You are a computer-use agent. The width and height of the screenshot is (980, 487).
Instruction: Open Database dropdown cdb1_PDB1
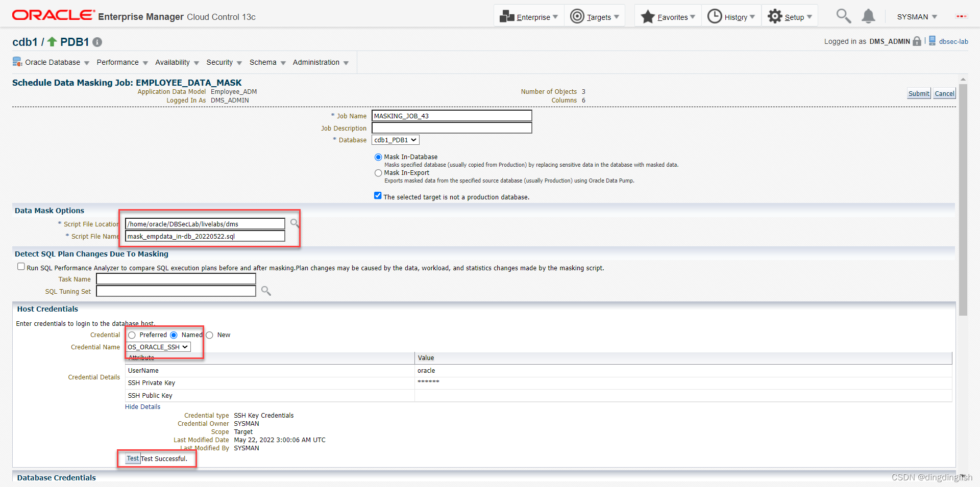click(396, 140)
